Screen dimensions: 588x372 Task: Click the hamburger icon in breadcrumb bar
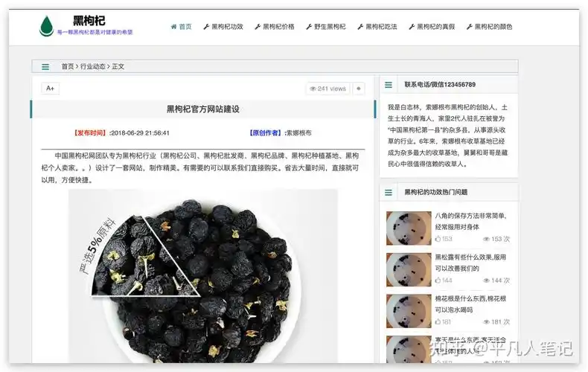click(x=45, y=67)
